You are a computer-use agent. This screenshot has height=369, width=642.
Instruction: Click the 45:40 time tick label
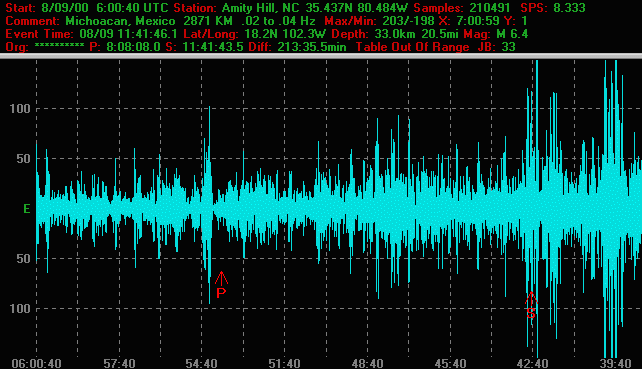(x=450, y=363)
